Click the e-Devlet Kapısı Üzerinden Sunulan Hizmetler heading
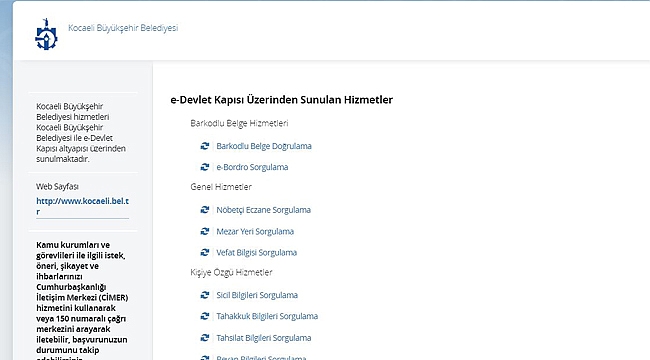 tap(281, 100)
